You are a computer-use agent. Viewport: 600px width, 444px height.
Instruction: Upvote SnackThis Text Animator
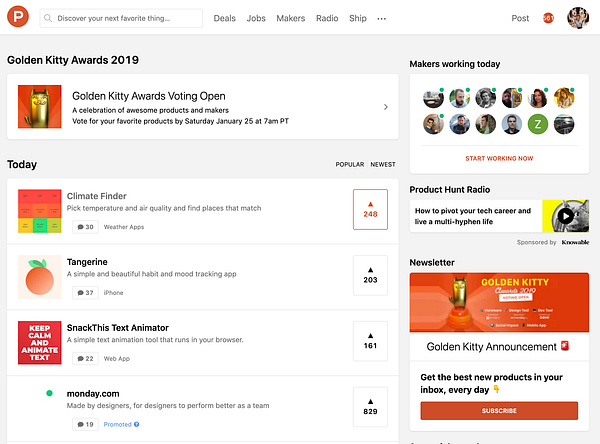[x=370, y=341]
